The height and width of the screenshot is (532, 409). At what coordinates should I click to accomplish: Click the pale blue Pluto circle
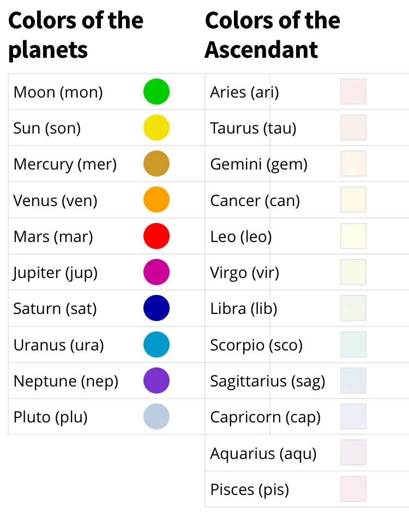pos(156,416)
